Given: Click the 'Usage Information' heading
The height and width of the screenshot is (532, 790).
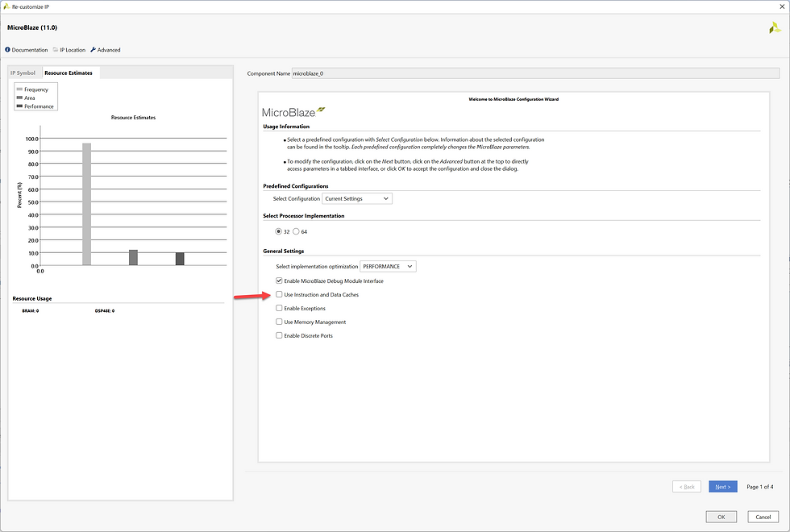Looking at the screenshot, I should pos(286,127).
